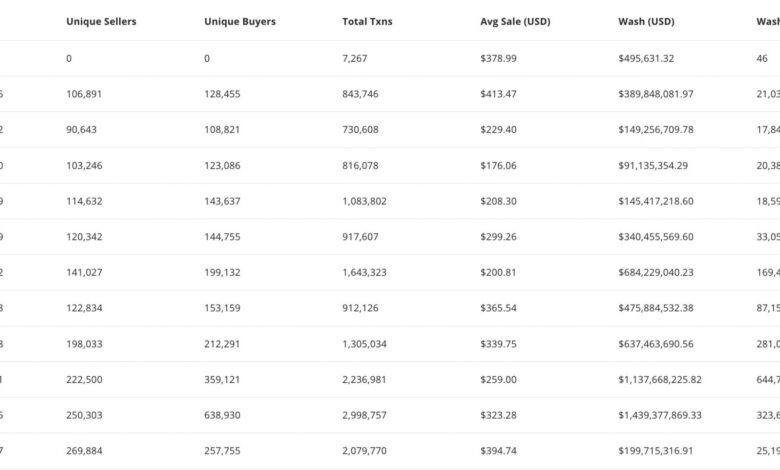The image size is (780, 470).
Task: Sort by the Wash (USD) column header
Action: pyautogui.click(x=646, y=22)
